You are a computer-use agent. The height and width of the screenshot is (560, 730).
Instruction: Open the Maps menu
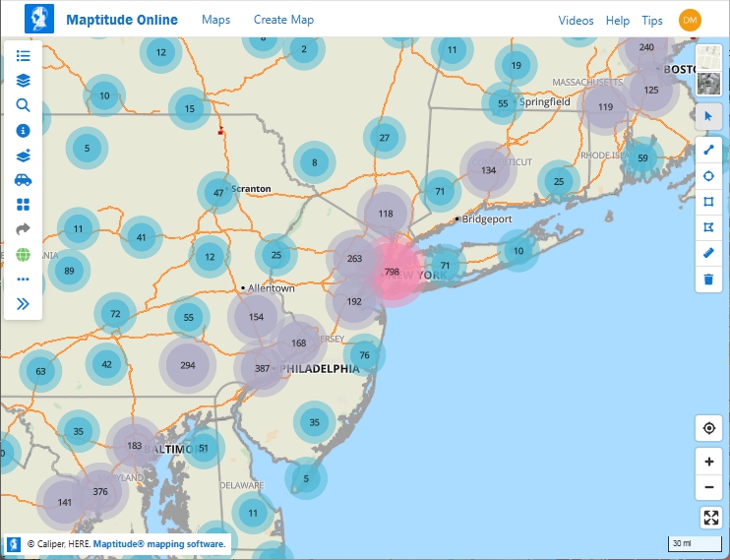pos(215,20)
